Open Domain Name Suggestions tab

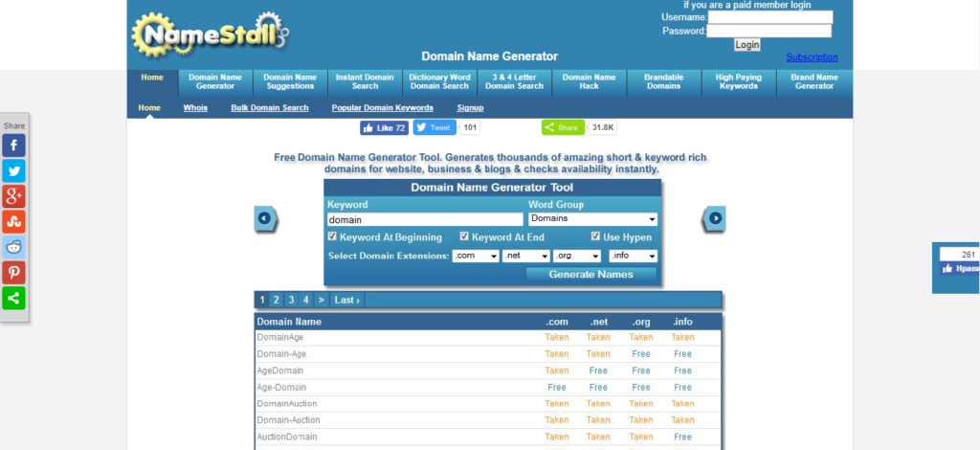coord(290,82)
